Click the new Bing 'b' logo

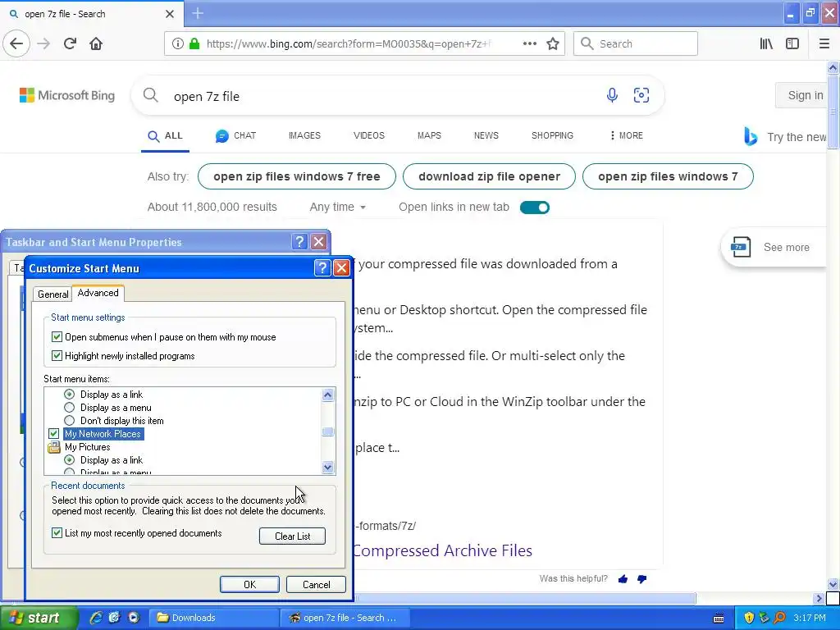[x=751, y=137]
